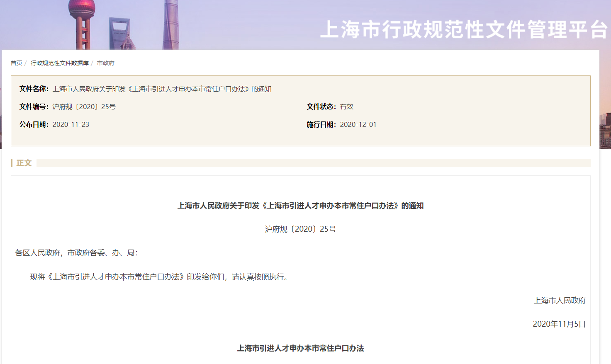Click the effective date 2020-12-01

358,125
